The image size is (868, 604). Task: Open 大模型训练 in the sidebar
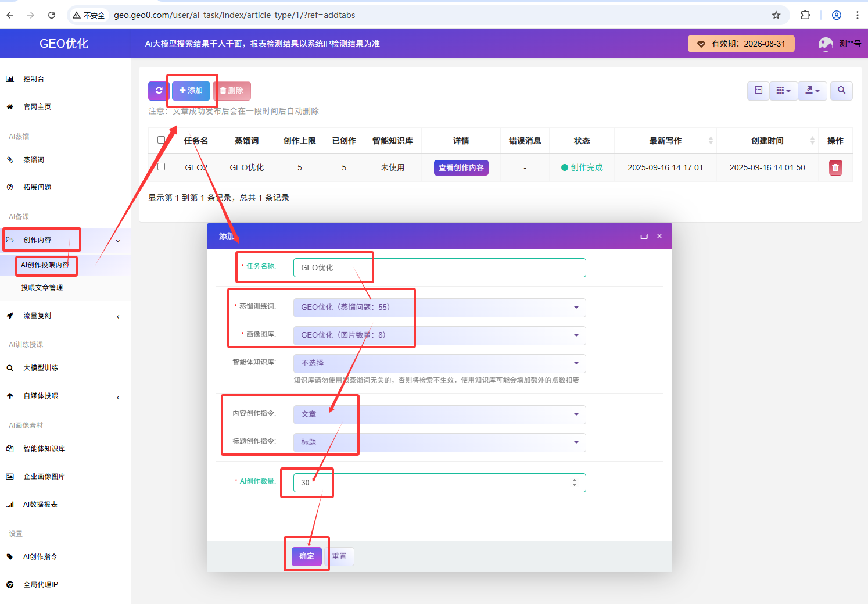pos(41,368)
